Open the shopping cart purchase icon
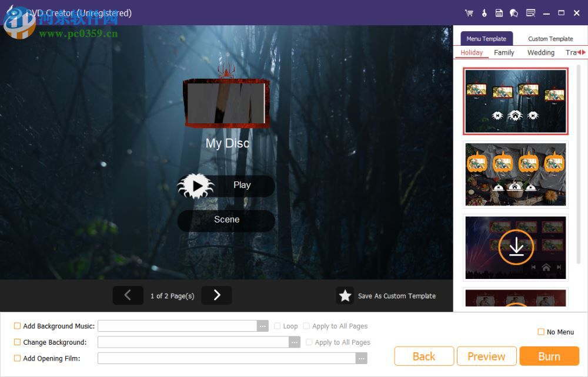The width and height of the screenshot is (588, 377). 469,13
